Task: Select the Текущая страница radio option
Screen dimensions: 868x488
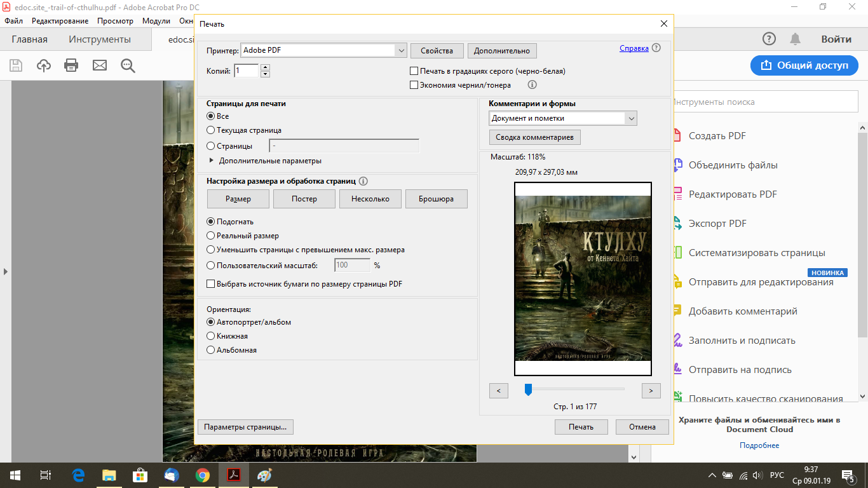Action: pyautogui.click(x=211, y=130)
